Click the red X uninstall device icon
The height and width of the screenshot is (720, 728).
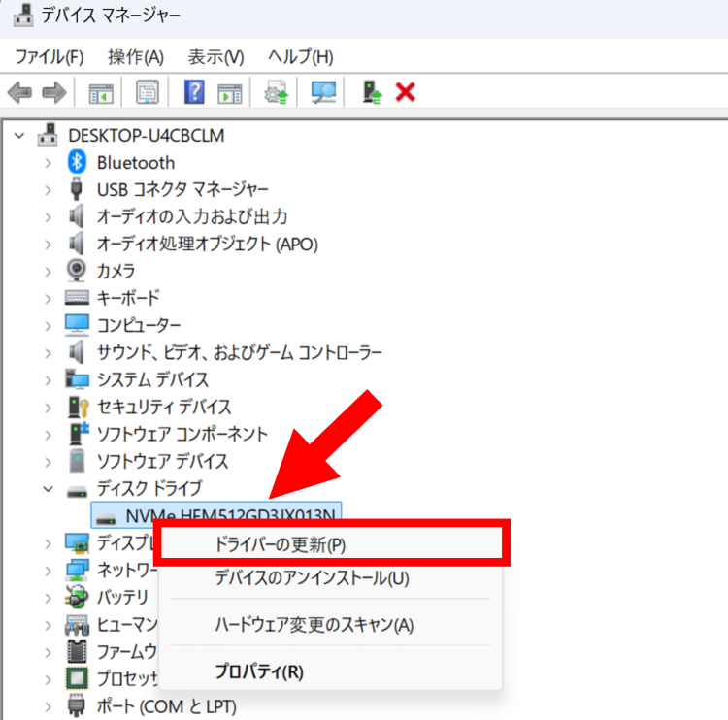coord(406,93)
